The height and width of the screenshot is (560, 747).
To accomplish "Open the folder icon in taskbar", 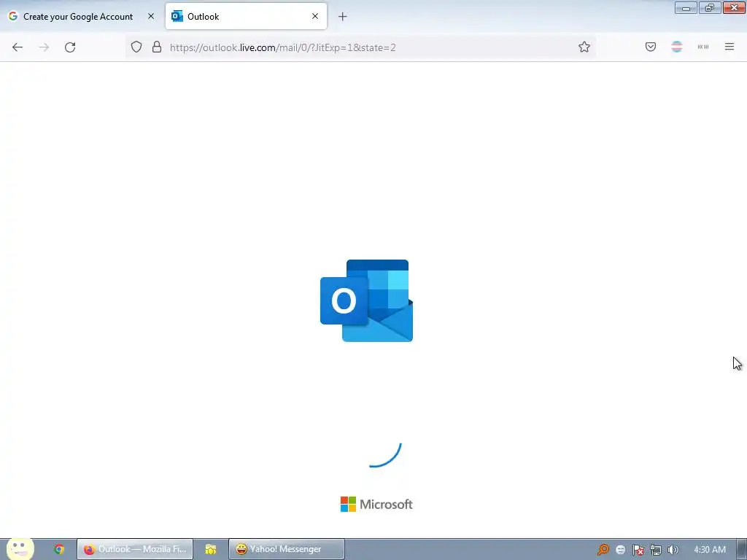I will click(x=211, y=549).
